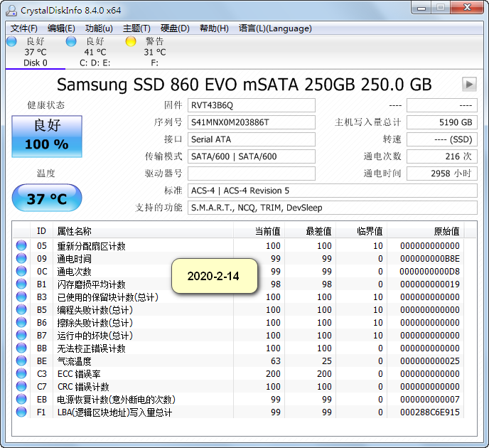Click the supported features field with DevSleep
This screenshot has height=448, width=489.
[333, 208]
